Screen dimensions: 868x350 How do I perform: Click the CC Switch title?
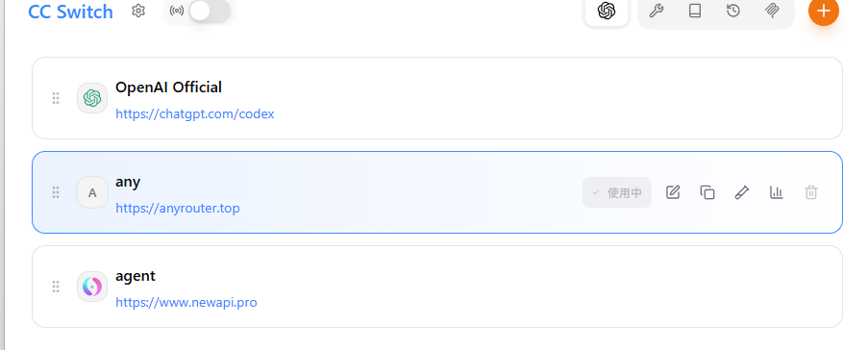70,12
